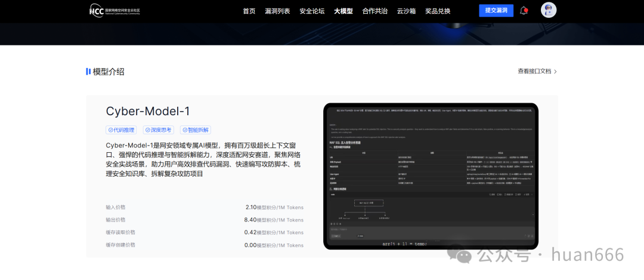The image size is (644, 280).
Task: Open the 安全论坛 nav item
Action: (x=312, y=11)
